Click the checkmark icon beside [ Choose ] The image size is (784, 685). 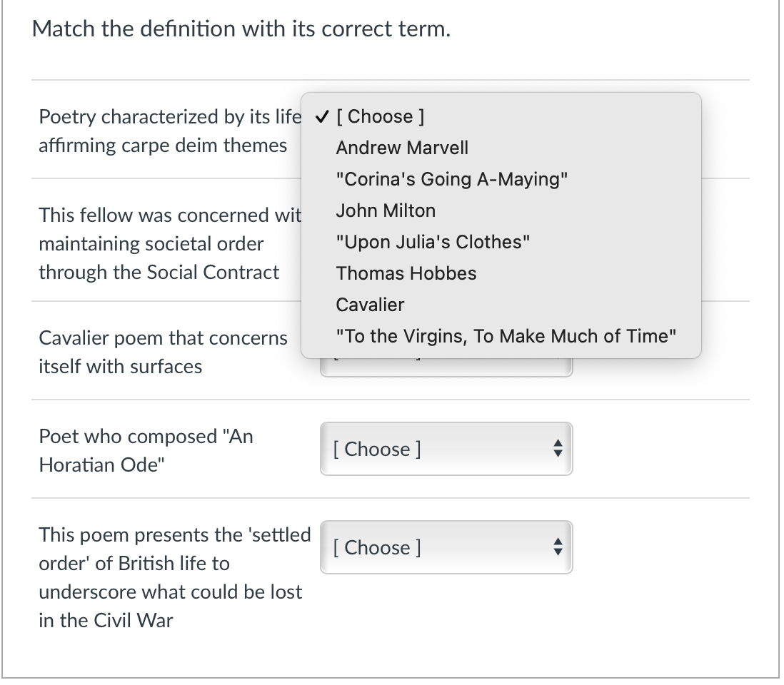322,116
